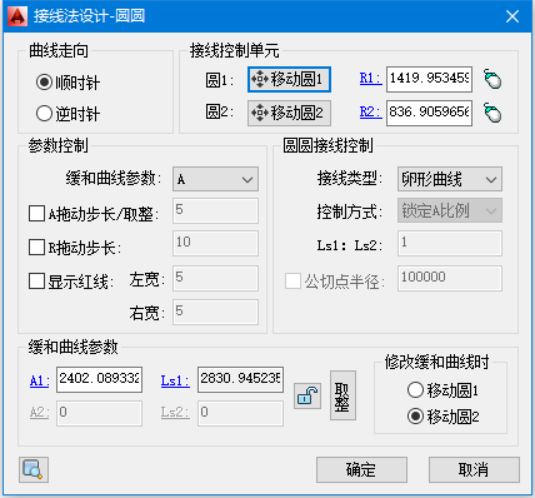Click the 移动圆1 move button
Image resolution: width=535 pixels, height=498 pixels.
pos(289,79)
